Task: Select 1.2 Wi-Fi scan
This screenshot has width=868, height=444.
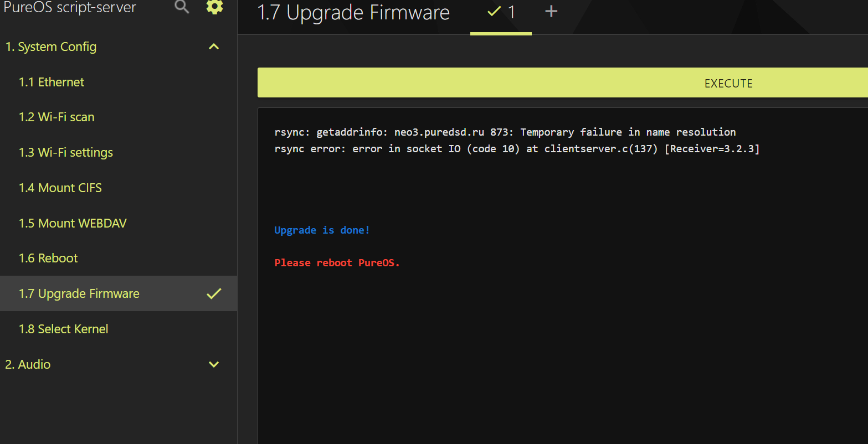Action: click(x=57, y=117)
